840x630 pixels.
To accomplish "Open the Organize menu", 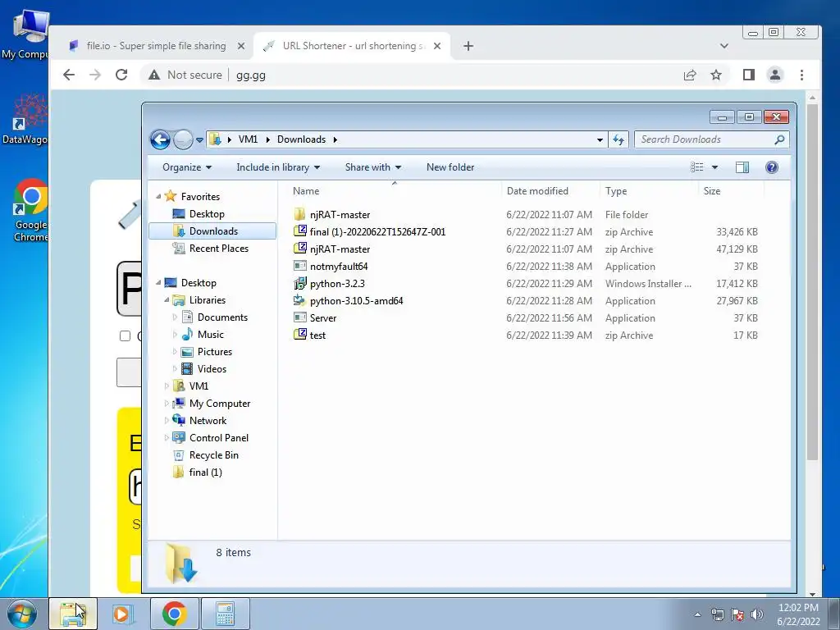I will pos(187,167).
